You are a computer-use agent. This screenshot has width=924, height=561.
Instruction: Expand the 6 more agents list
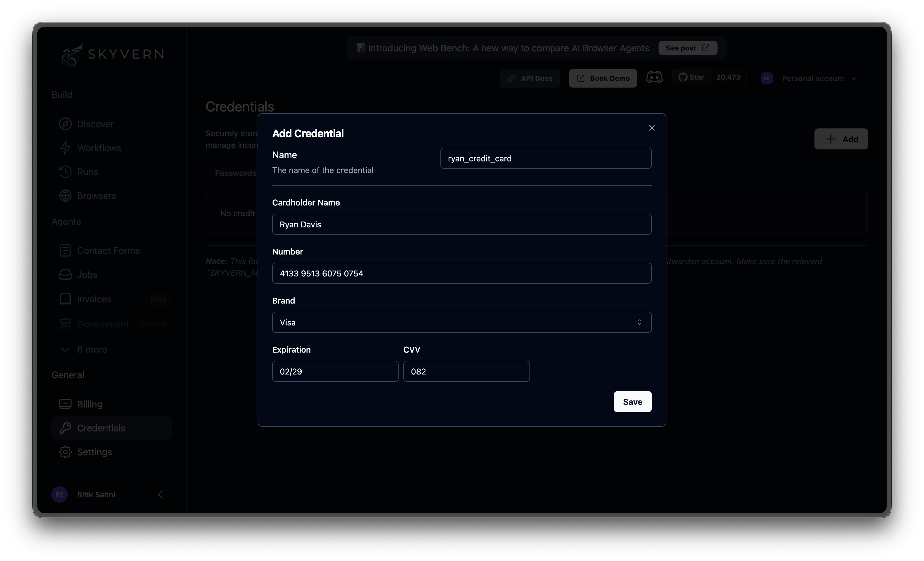[x=84, y=349]
